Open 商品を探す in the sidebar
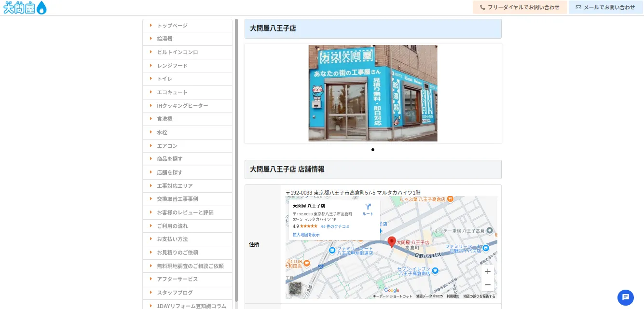The width and height of the screenshot is (644, 309). point(187,159)
